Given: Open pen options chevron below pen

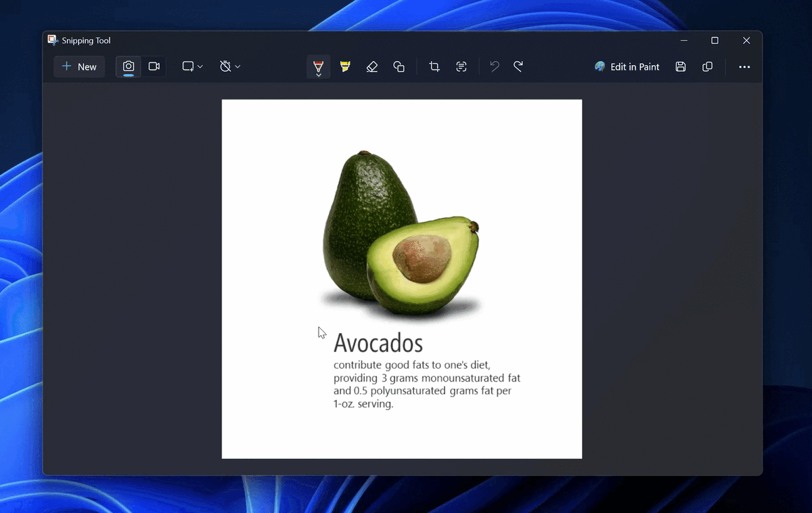Looking at the screenshot, I should coord(318,75).
